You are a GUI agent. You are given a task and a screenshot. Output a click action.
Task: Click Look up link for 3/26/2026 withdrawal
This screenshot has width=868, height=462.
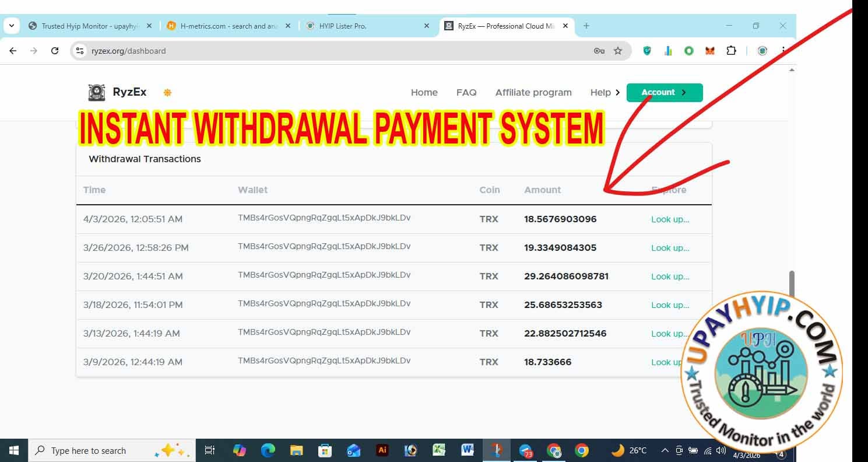(x=670, y=248)
